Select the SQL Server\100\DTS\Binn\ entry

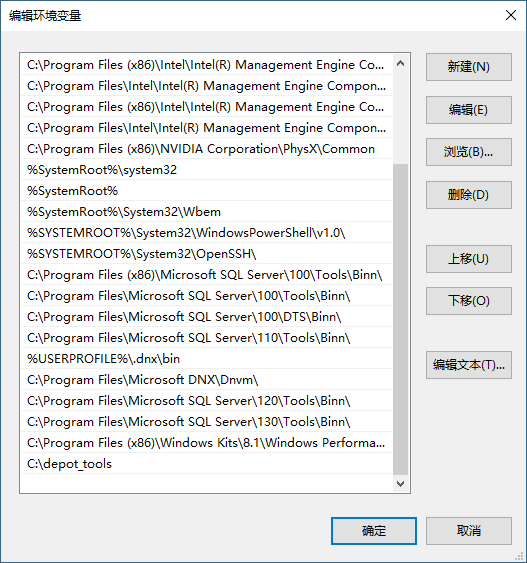[206, 317]
